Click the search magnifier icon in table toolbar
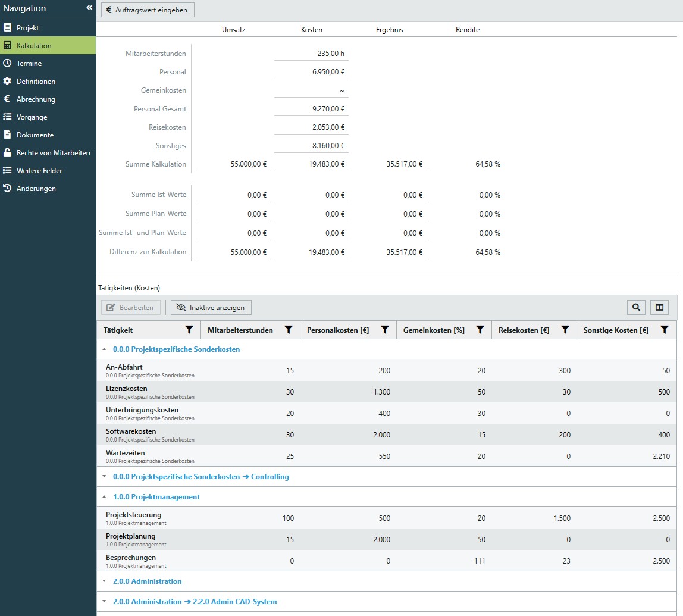The width and height of the screenshot is (683, 616). point(636,307)
